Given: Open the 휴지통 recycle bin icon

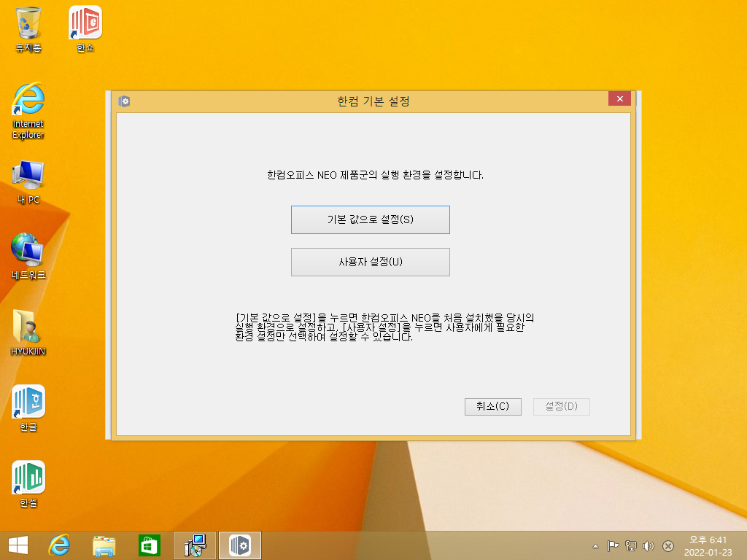Looking at the screenshot, I should [28, 28].
